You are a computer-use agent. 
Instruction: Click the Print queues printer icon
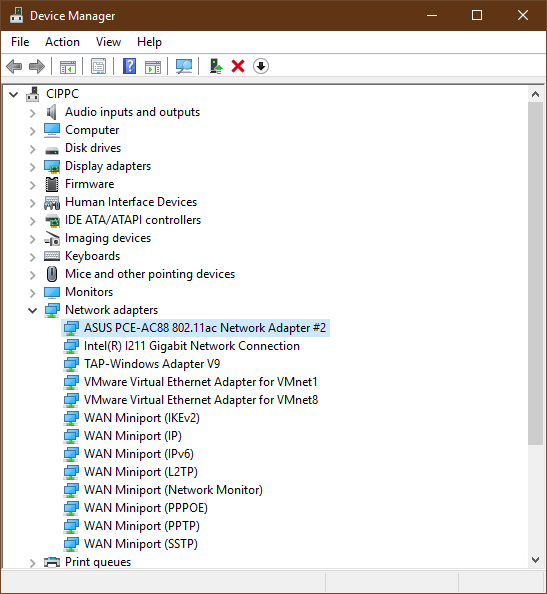point(52,562)
